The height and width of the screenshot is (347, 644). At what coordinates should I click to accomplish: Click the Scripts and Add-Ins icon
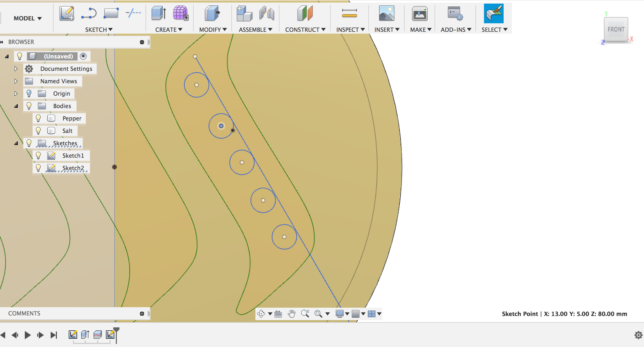[456, 13]
